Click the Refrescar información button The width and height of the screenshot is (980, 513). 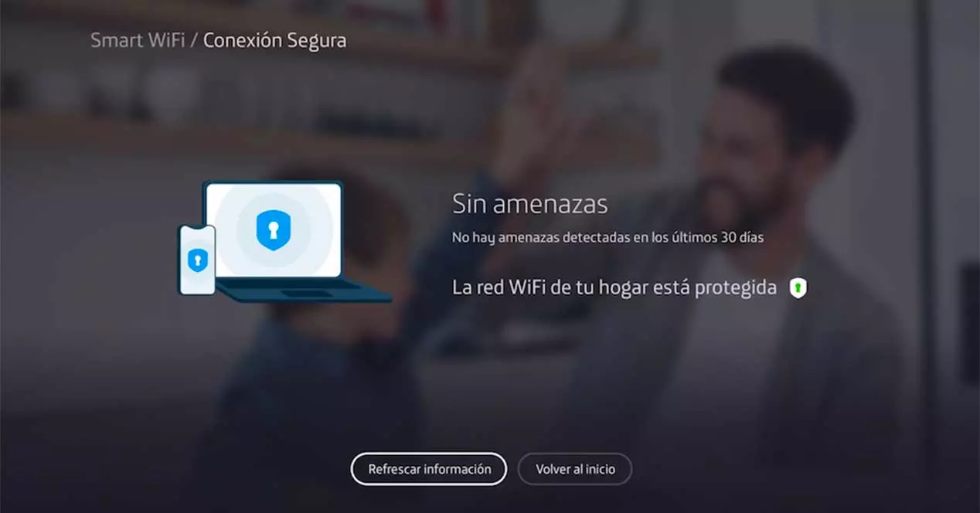coord(429,469)
